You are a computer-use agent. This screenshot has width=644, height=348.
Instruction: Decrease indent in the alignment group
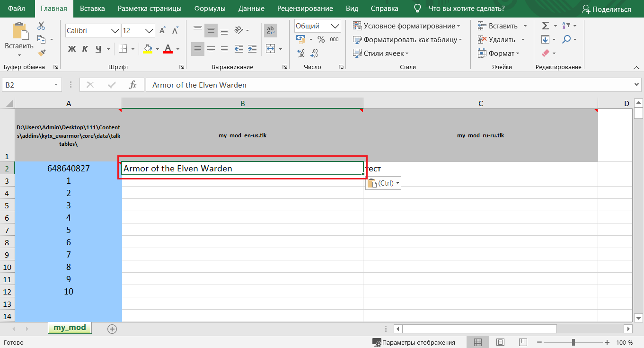(x=238, y=48)
